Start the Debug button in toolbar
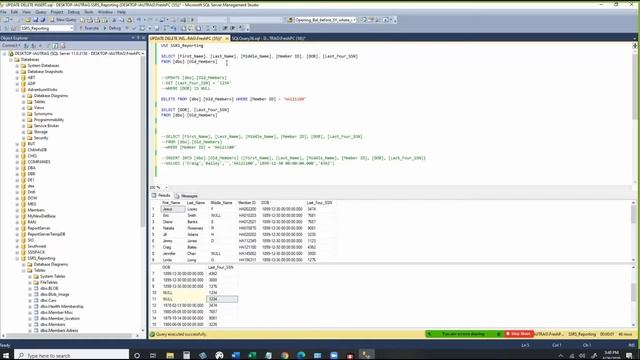This screenshot has height=360, width=640. 112,28
